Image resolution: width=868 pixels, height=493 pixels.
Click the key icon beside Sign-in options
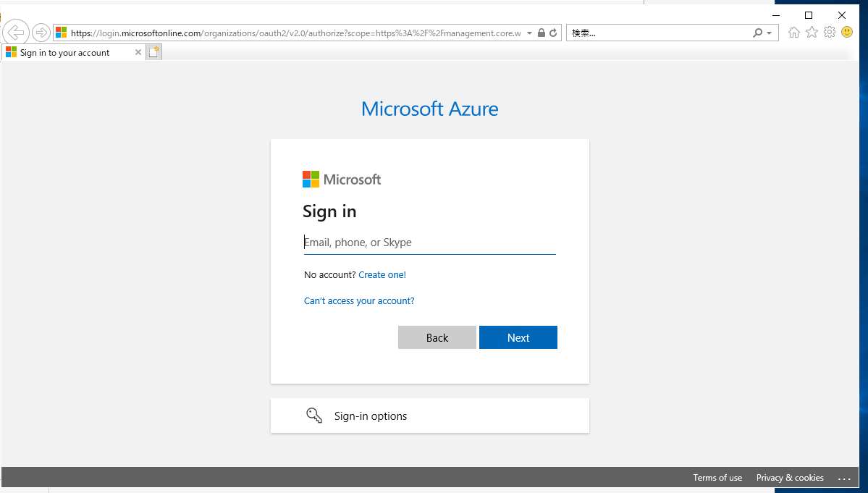(x=314, y=416)
